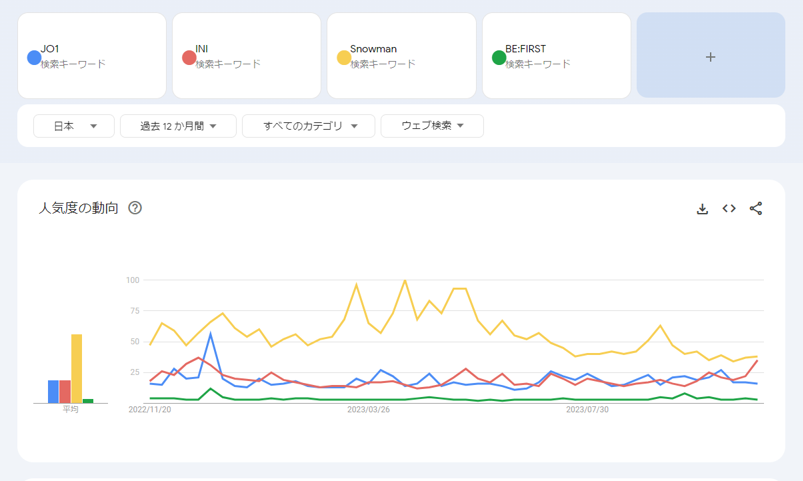Click the 2022/11/20 axis date label

point(150,410)
